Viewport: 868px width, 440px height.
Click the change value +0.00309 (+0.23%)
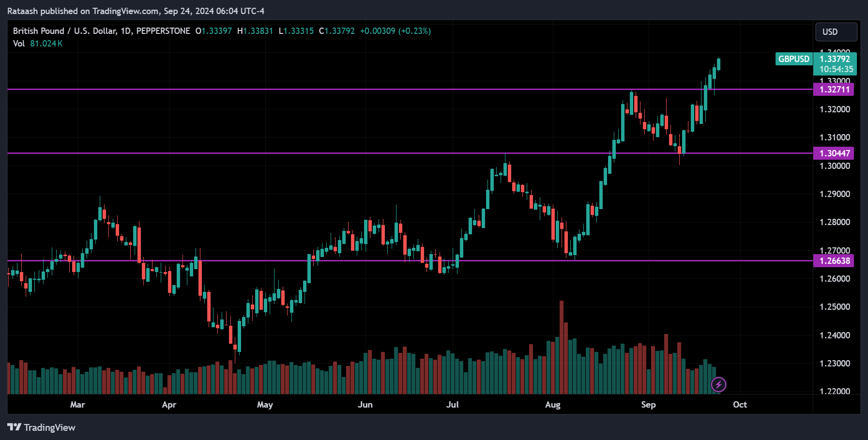396,31
